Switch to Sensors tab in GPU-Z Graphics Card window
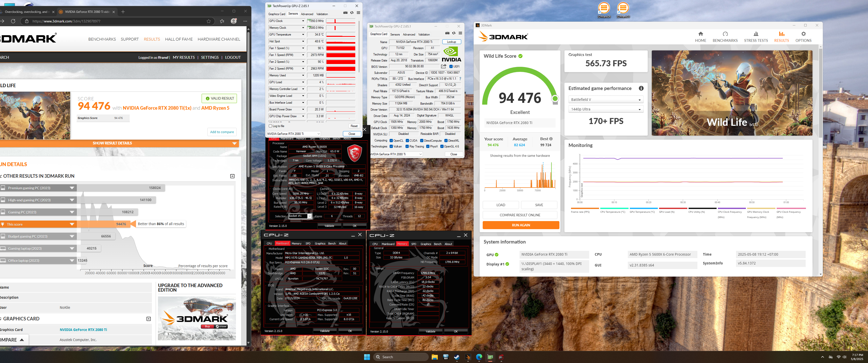The image size is (868, 363). click(395, 34)
